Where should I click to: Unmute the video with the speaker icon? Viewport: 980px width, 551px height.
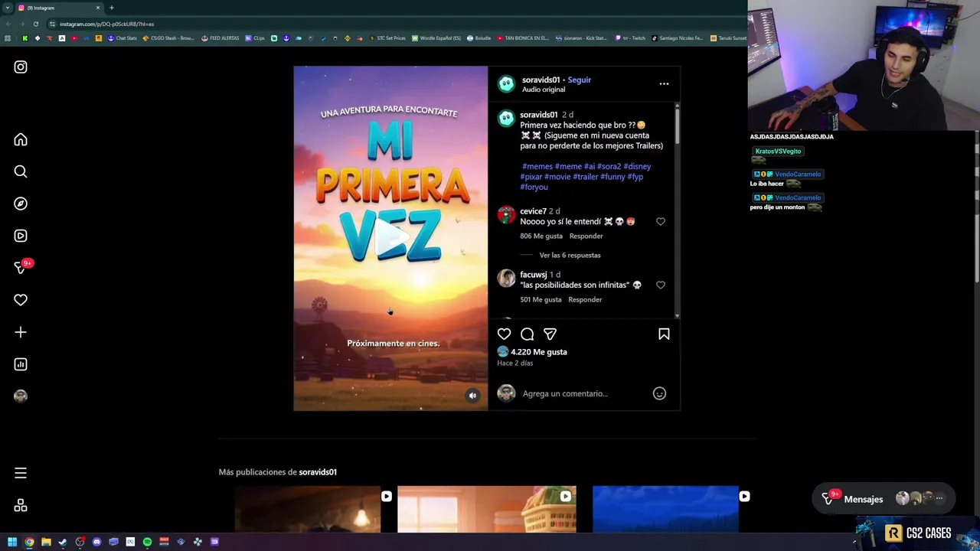tap(472, 396)
